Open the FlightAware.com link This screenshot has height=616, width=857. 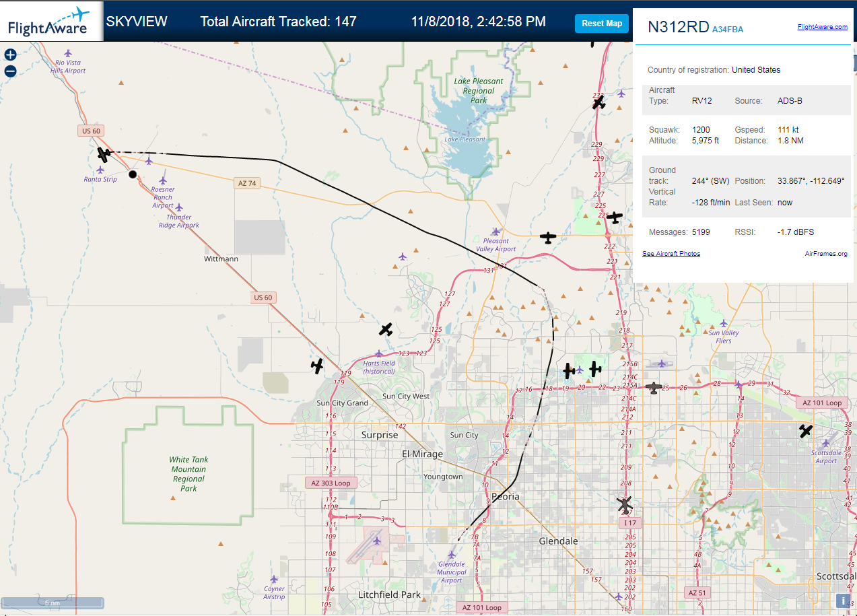tap(823, 27)
